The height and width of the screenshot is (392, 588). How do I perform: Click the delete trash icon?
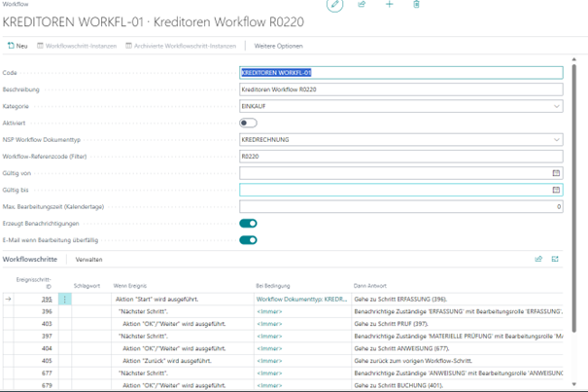pyautogui.click(x=417, y=5)
